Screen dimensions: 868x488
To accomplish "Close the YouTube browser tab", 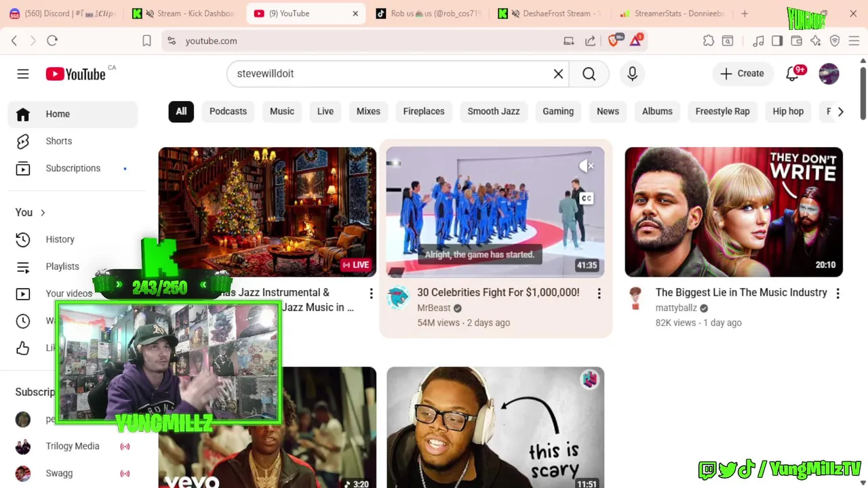I will [x=355, y=14].
